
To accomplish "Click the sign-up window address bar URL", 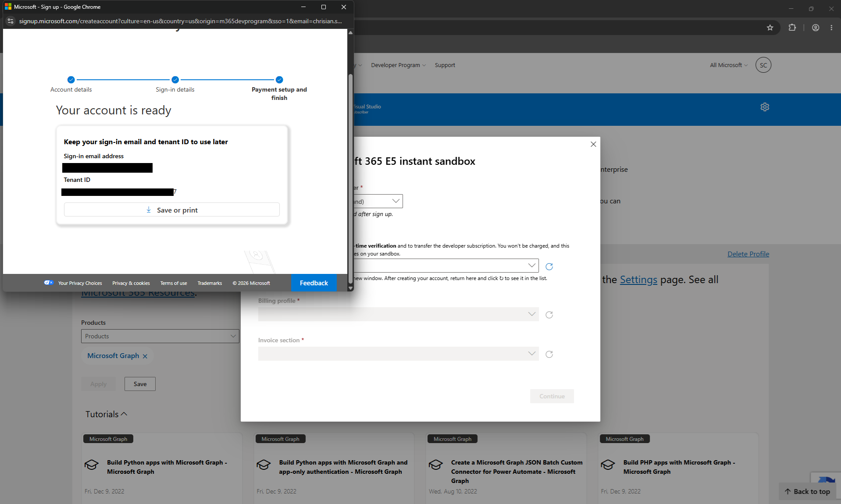I will click(180, 21).
